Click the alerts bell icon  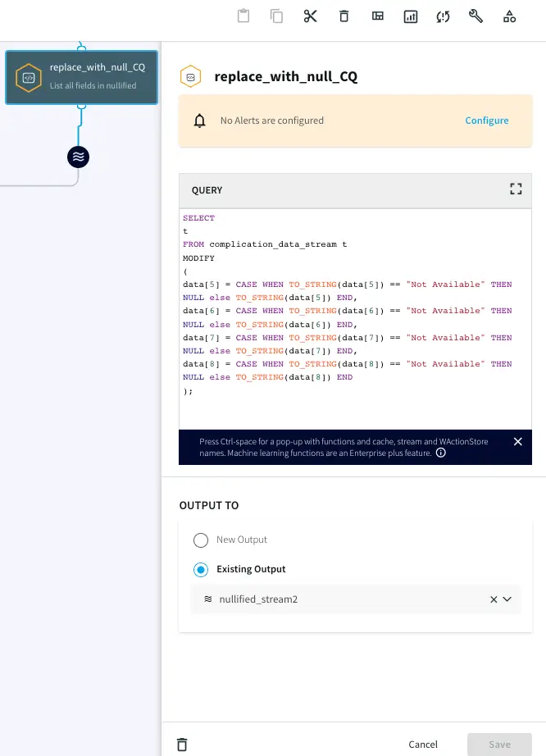(x=199, y=121)
